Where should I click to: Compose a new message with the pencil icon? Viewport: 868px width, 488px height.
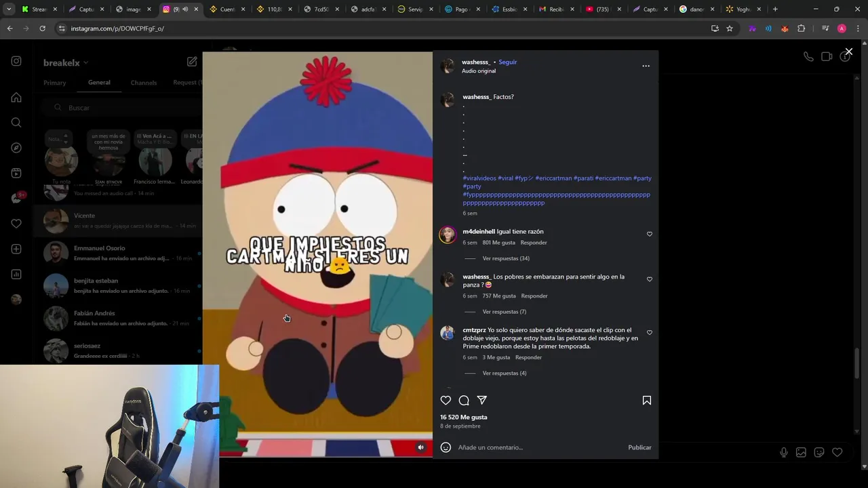pyautogui.click(x=192, y=62)
